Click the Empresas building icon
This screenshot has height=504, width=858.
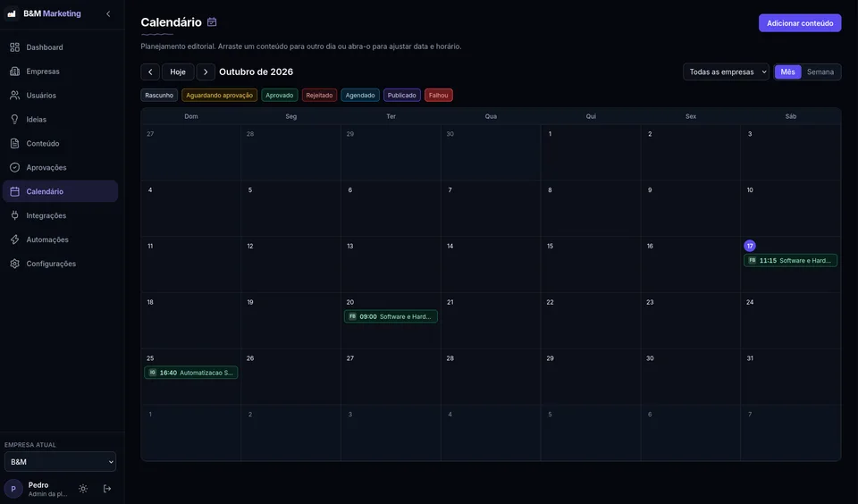pyautogui.click(x=15, y=71)
